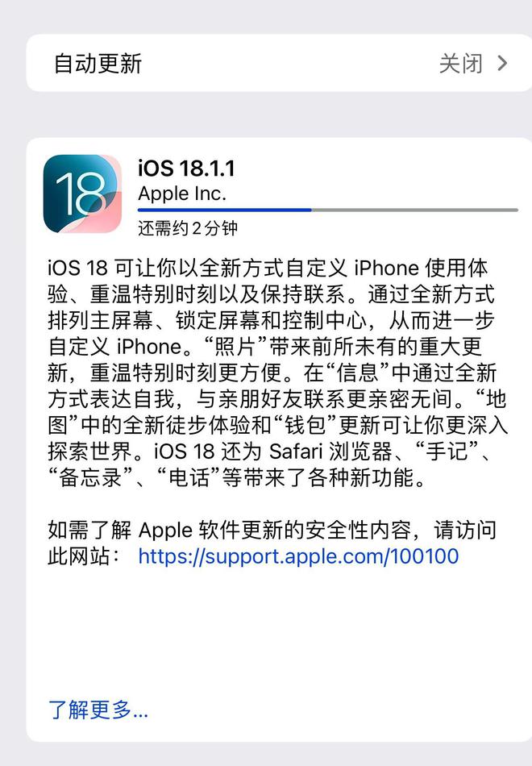Tap the 此网站： label before the link

click(84, 556)
